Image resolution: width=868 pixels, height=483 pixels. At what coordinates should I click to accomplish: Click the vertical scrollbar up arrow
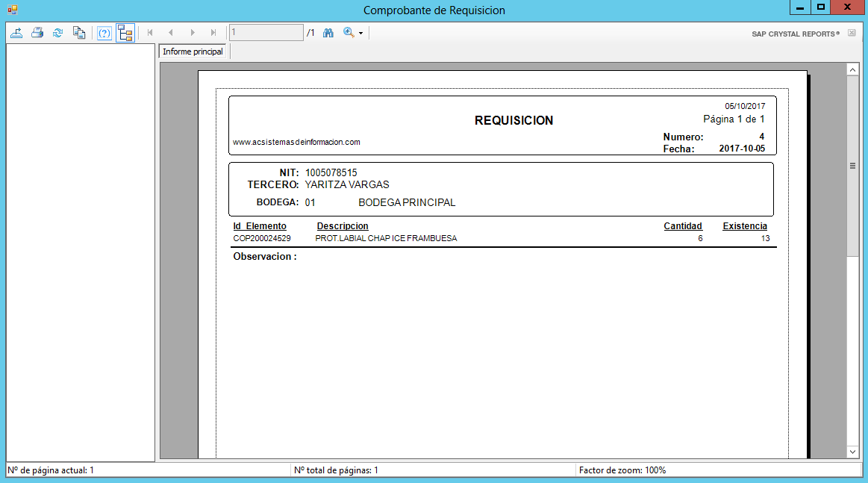[852, 69]
